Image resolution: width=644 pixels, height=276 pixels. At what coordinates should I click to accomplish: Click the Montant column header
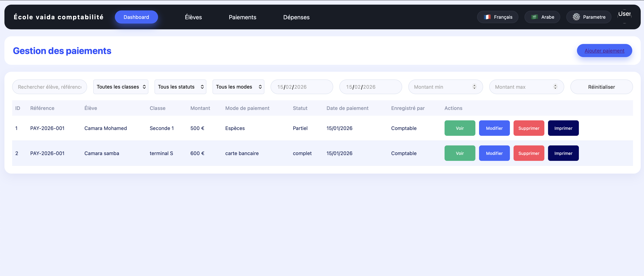point(200,108)
